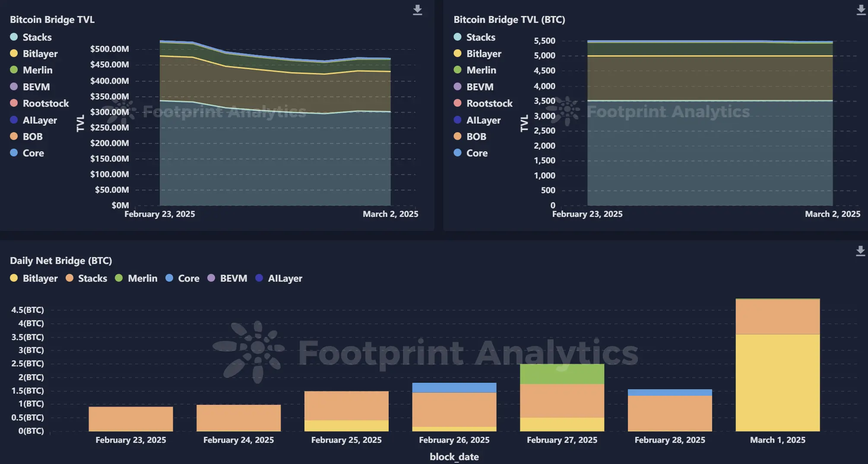This screenshot has height=464, width=868.
Task: Toggle Core in the Daily Net Bridge legend
Action: point(188,278)
